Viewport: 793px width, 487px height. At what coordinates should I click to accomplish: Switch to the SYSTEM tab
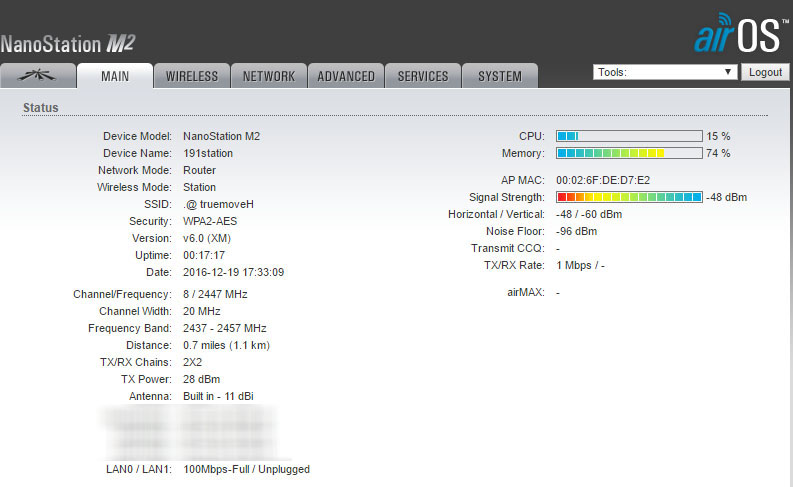[500, 76]
